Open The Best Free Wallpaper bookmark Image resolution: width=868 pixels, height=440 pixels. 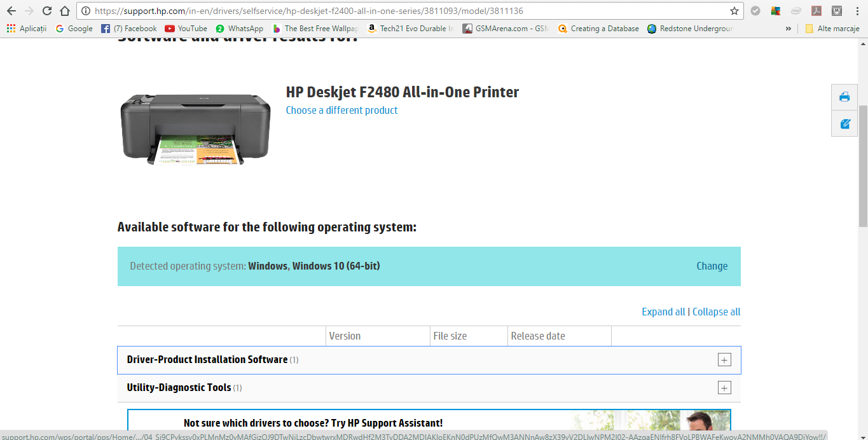click(x=315, y=29)
